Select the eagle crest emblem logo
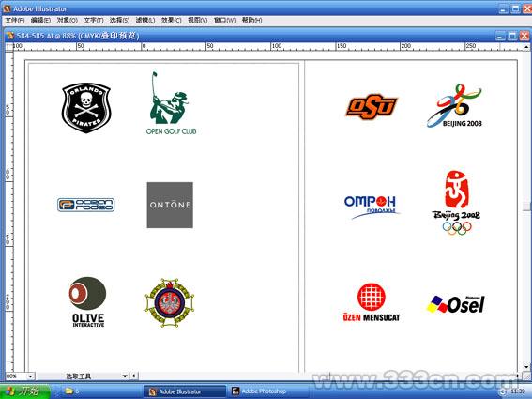Image resolution: width=532 pixels, height=399 pixels. 170,302
